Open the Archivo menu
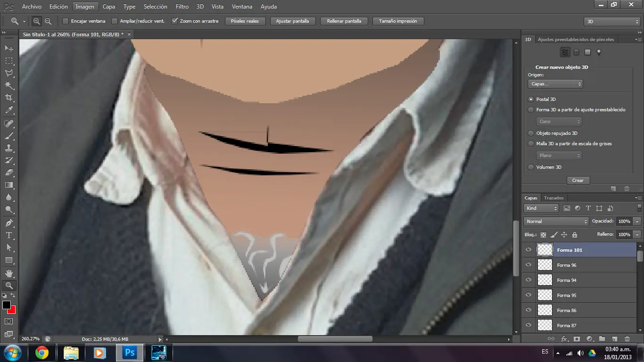 [x=32, y=7]
